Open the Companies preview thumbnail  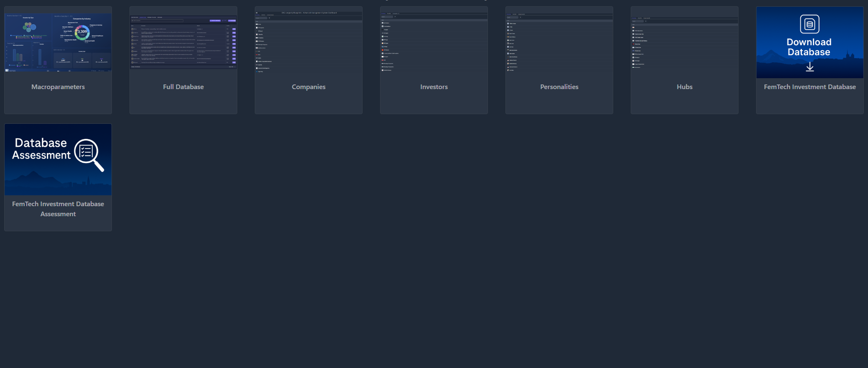tap(309, 42)
